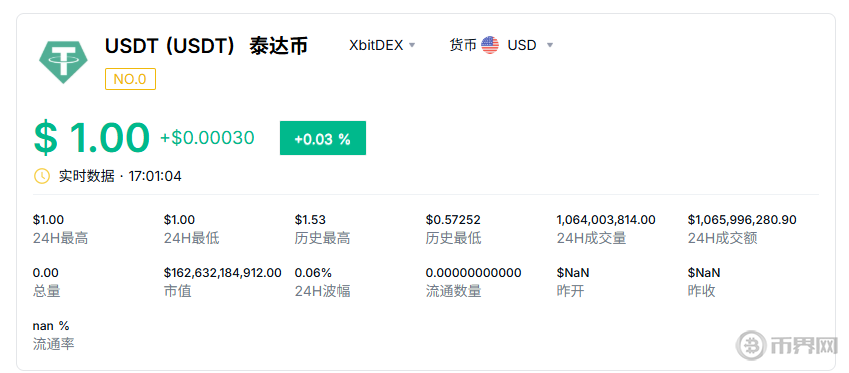
Task: Click the 24H成交额 value
Action: [742, 220]
